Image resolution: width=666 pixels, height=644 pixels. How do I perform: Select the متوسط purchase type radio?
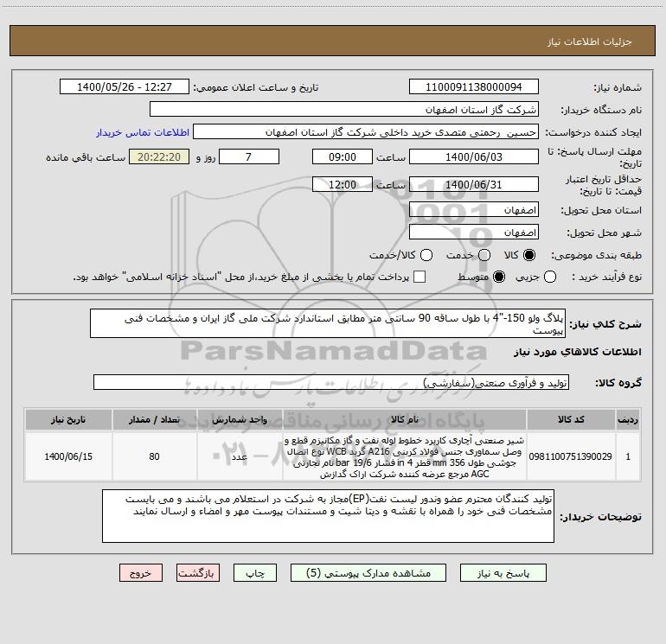click(x=499, y=277)
